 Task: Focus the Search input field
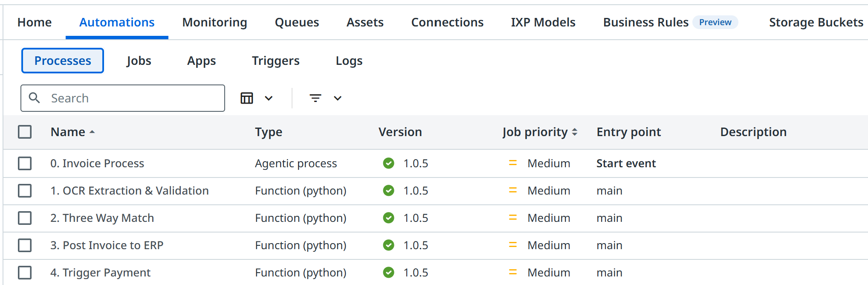(123, 98)
